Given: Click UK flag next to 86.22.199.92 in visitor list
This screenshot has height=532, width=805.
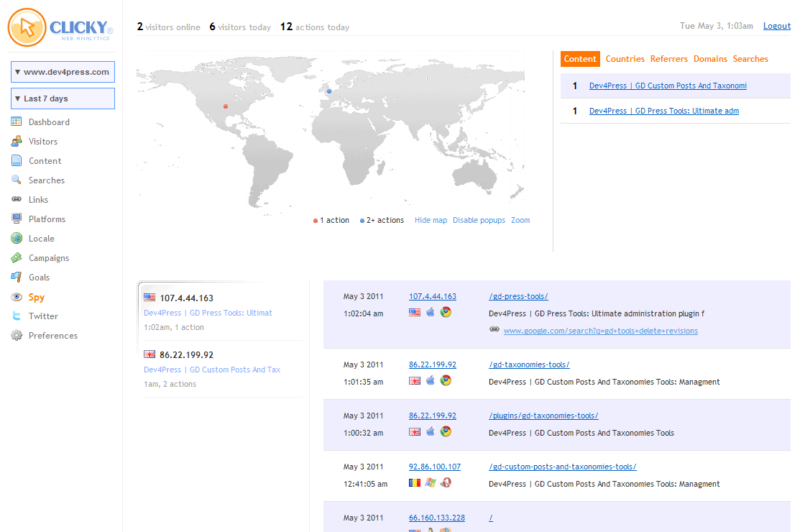Looking at the screenshot, I should pos(149,354).
